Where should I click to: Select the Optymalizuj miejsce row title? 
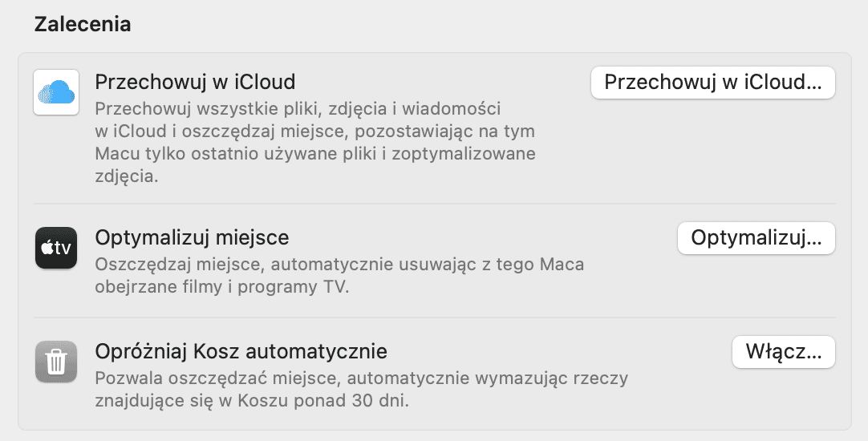click(x=192, y=237)
